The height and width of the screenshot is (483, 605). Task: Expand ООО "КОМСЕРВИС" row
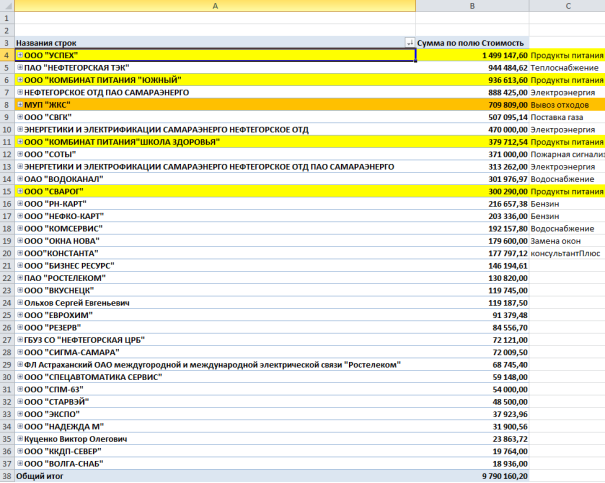pos(20,228)
